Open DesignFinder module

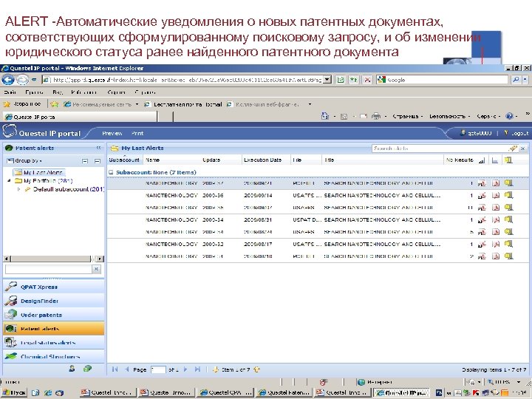[x=53, y=301]
